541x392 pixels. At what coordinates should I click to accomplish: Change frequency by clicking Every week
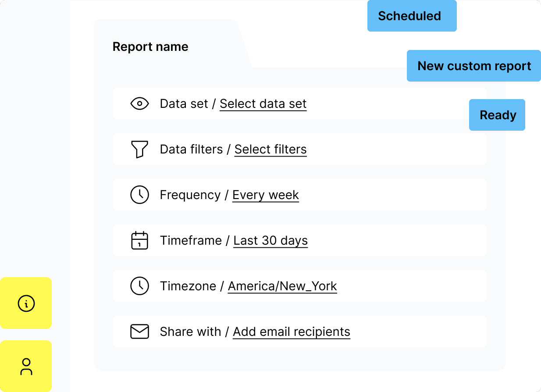pos(265,195)
